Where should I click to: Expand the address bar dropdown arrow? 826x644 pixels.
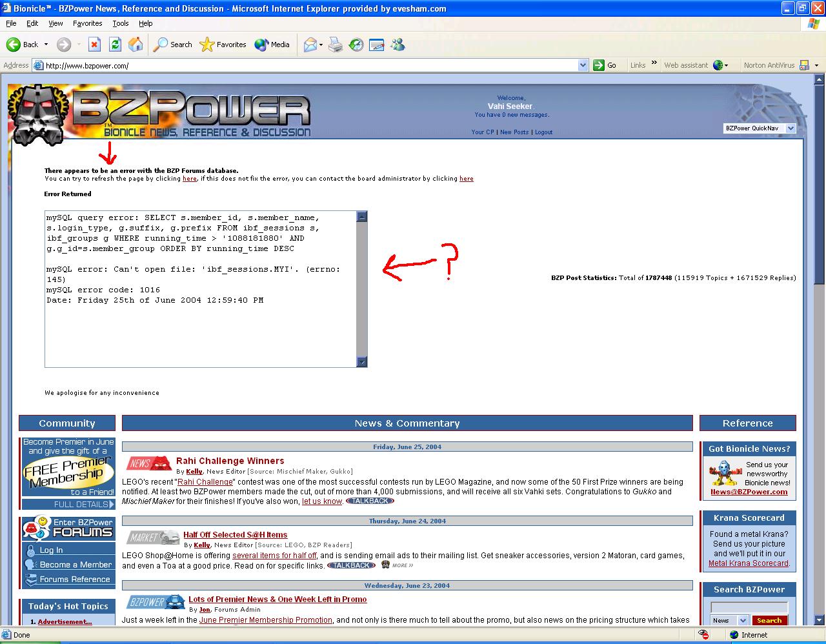coord(583,65)
